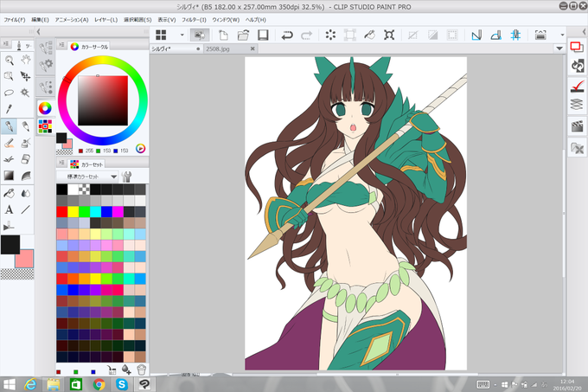Select the Eraser tool

[x=25, y=159]
